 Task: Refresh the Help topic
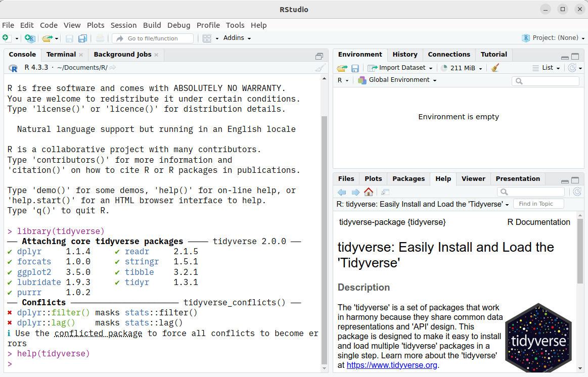pos(577,192)
